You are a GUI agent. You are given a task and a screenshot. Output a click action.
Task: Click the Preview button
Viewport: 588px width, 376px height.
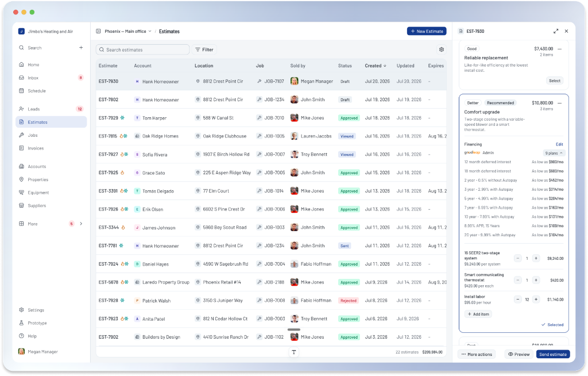coord(519,354)
